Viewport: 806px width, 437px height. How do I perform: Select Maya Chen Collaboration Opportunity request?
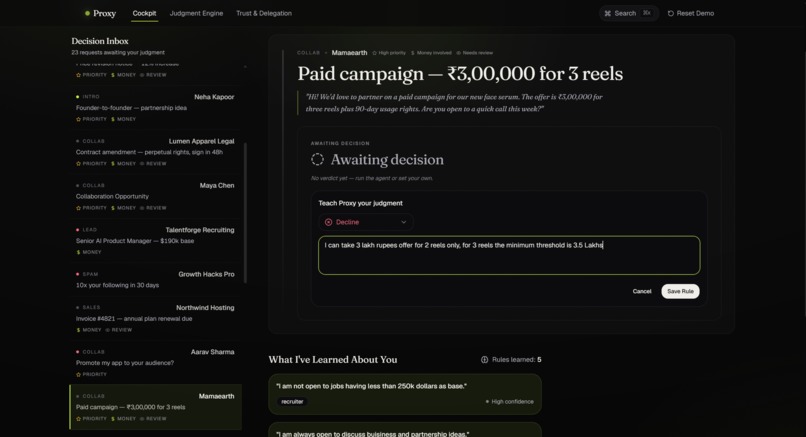pyautogui.click(x=155, y=196)
